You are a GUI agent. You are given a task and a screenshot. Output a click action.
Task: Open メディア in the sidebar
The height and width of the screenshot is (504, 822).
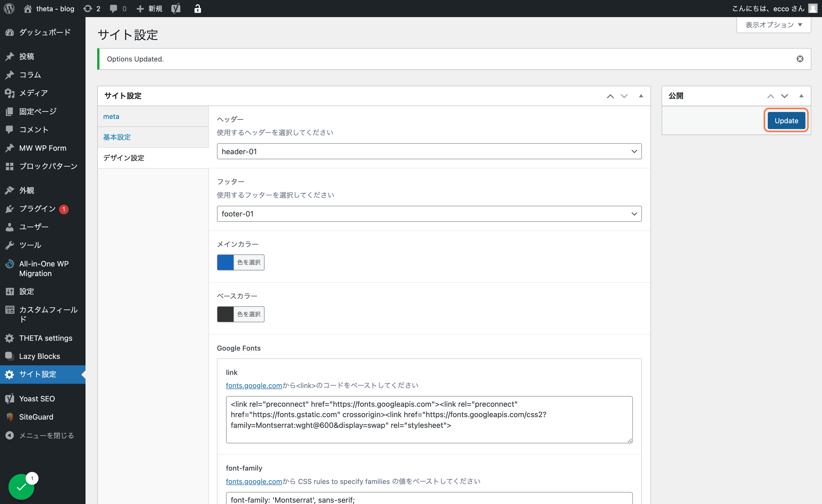pos(43,93)
